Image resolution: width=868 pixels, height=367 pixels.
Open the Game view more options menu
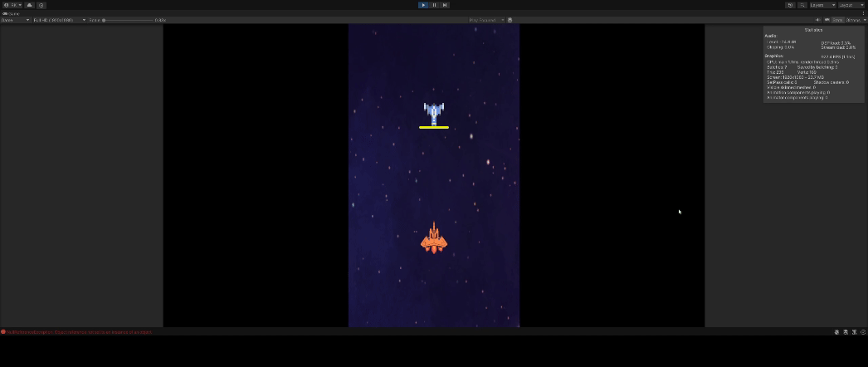tap(863, 13)
